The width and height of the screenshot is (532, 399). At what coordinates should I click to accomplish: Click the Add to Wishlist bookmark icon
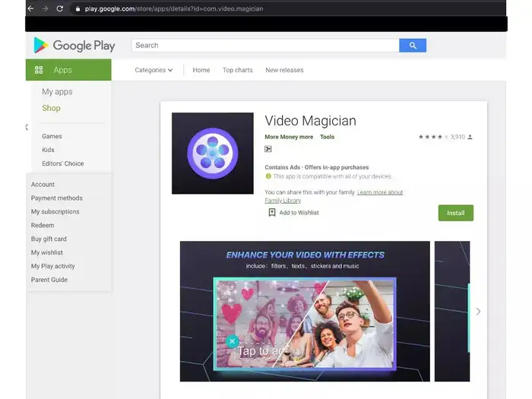(x=272, y=213)
